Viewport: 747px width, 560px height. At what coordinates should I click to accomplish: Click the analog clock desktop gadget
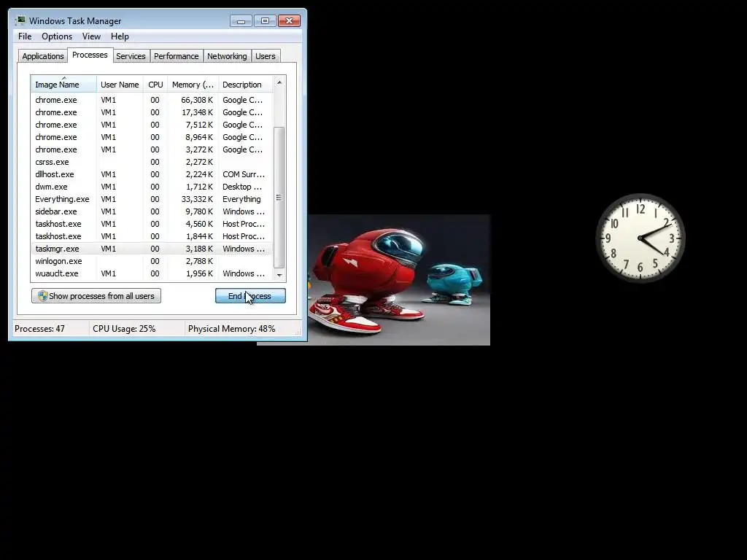tap(640, 238)
